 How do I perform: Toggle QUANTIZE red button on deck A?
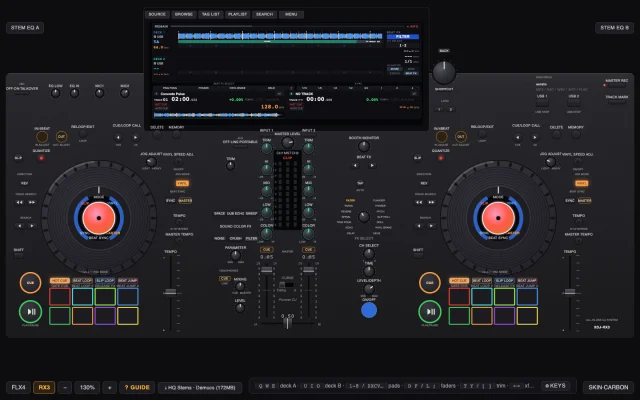tap(41, 158)
